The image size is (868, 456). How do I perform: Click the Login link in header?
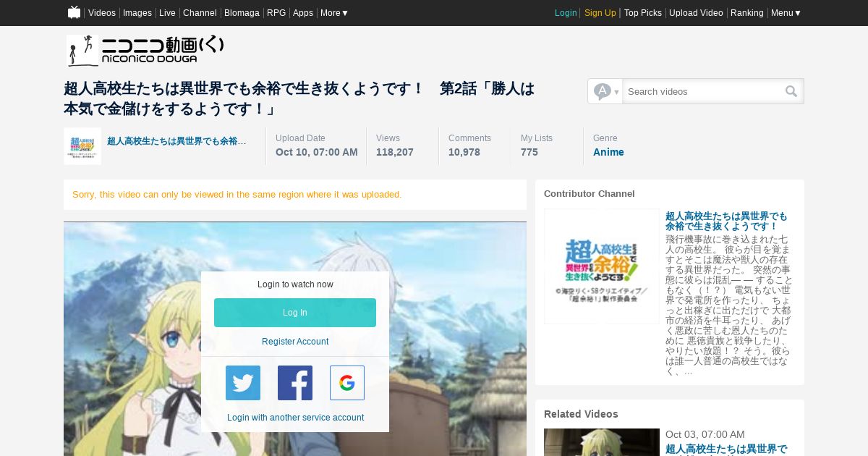[x=566, y=13]
